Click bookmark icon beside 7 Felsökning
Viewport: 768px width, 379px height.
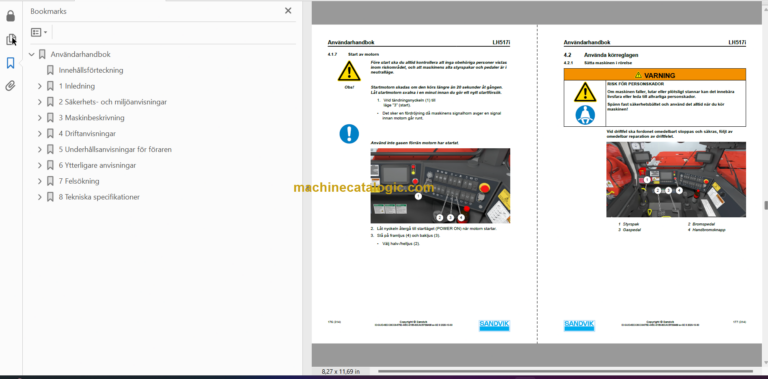point(50,181)
